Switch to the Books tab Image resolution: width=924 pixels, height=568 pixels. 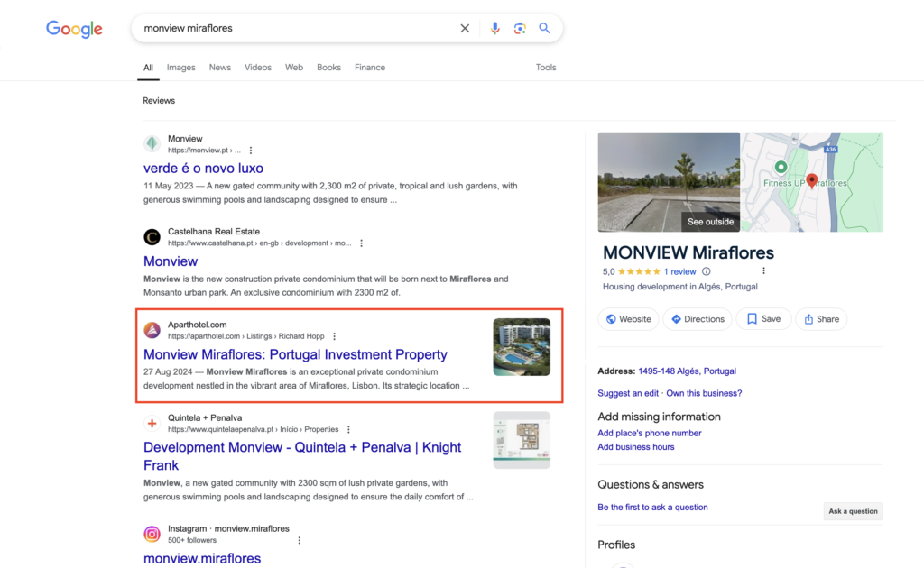click(328, 68)
